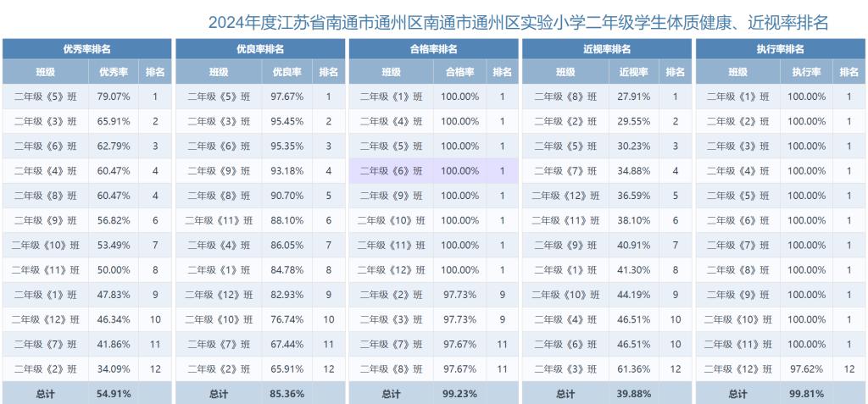Image resolution: width=868 pixels, height=404 pixels.
Task: Choose 二年级《12》班 in the 执行率排名 table
Action: pyautogui.click(x=737, y=369)
